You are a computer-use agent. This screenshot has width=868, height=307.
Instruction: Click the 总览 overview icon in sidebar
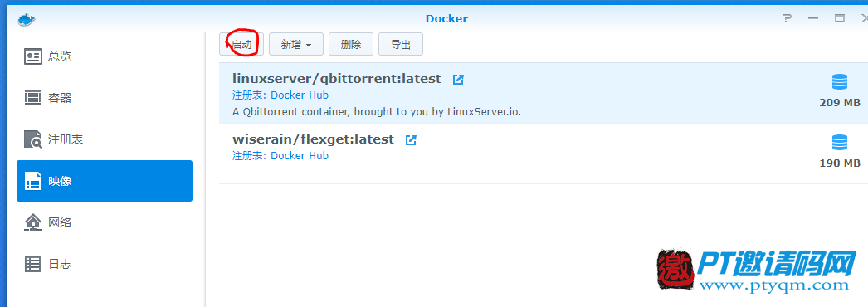(33, 56)
